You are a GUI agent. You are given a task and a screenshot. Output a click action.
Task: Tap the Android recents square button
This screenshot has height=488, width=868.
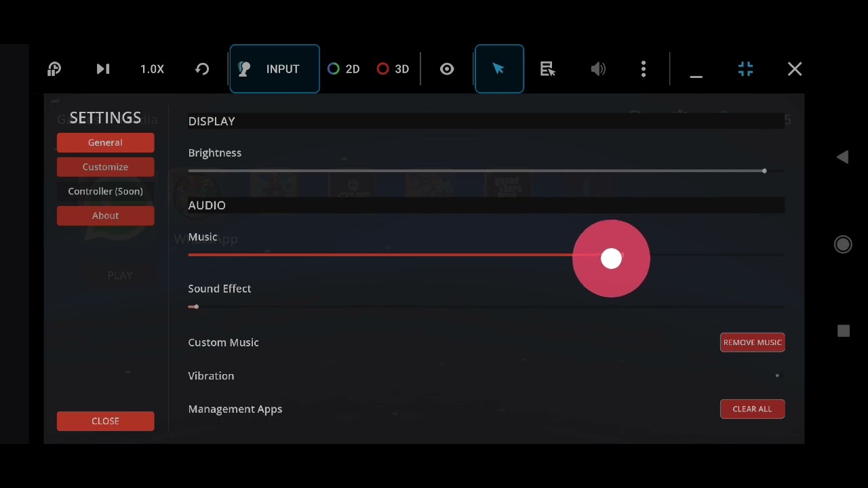point(844,331)
